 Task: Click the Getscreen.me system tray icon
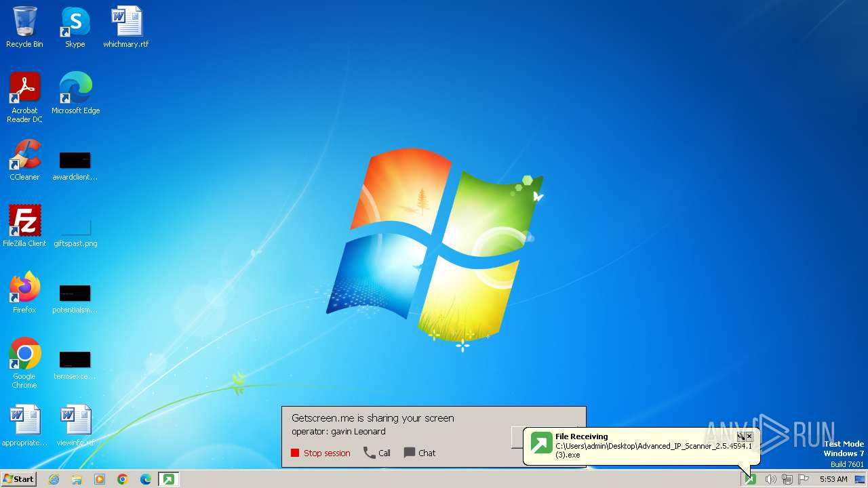pyautogui.click(x=750, y=479)
